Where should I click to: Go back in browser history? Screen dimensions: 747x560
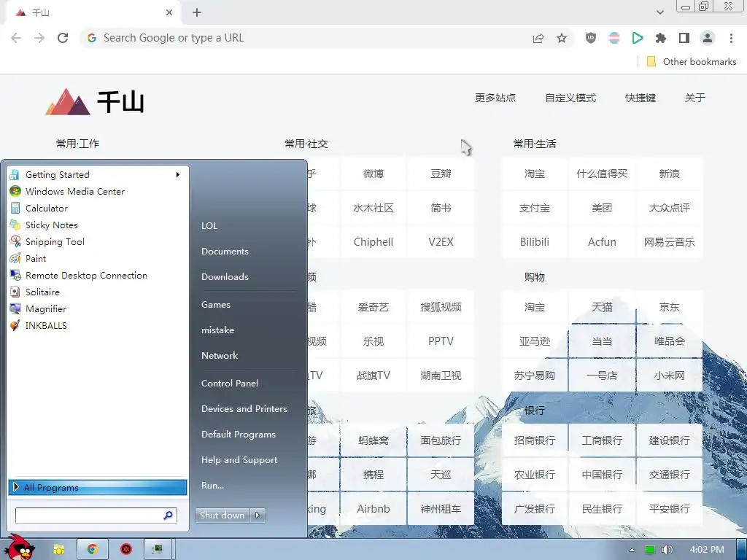pos(16,38)
